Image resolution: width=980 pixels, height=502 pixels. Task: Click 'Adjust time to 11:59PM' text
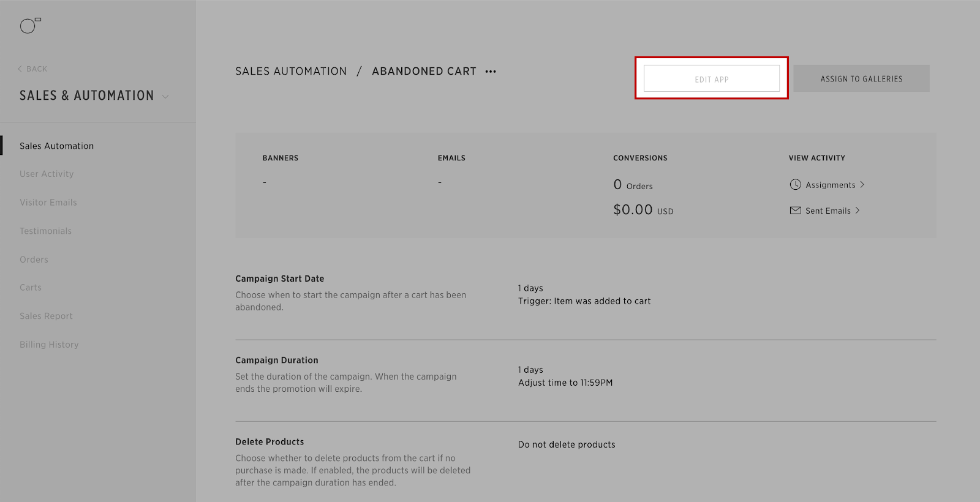pos(565,383)
